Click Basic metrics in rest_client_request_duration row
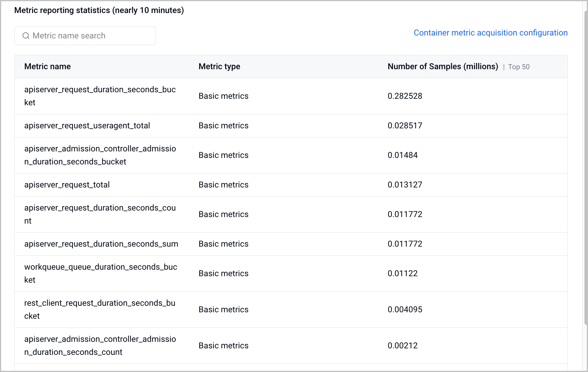 [223, 310]
